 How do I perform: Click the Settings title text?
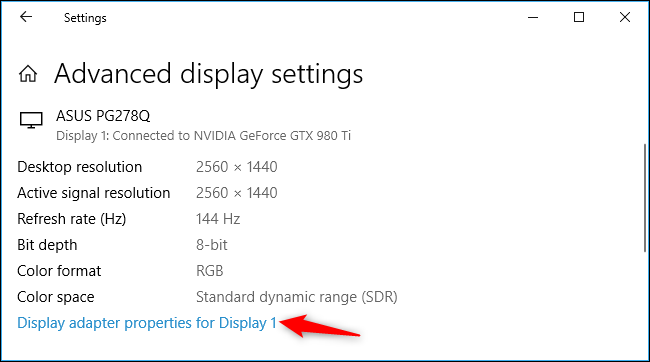85,18
